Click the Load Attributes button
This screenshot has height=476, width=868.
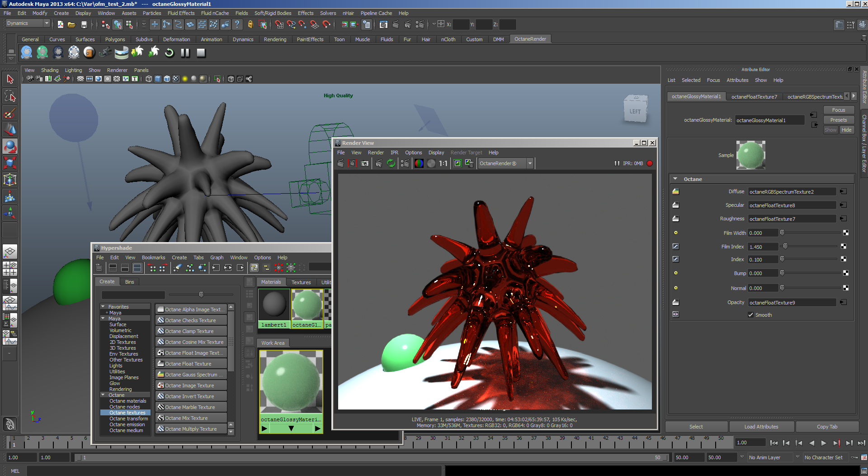point(761,427)
